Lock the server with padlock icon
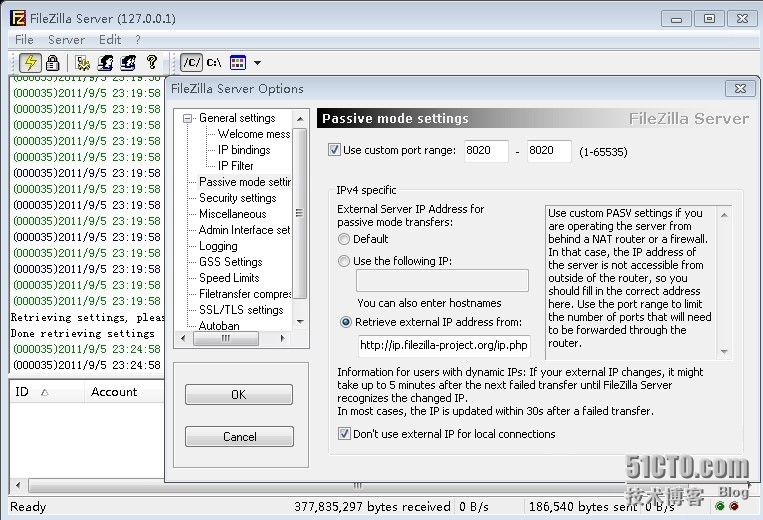The width and height of the screenshot is (763, 520). pos(53,63)
